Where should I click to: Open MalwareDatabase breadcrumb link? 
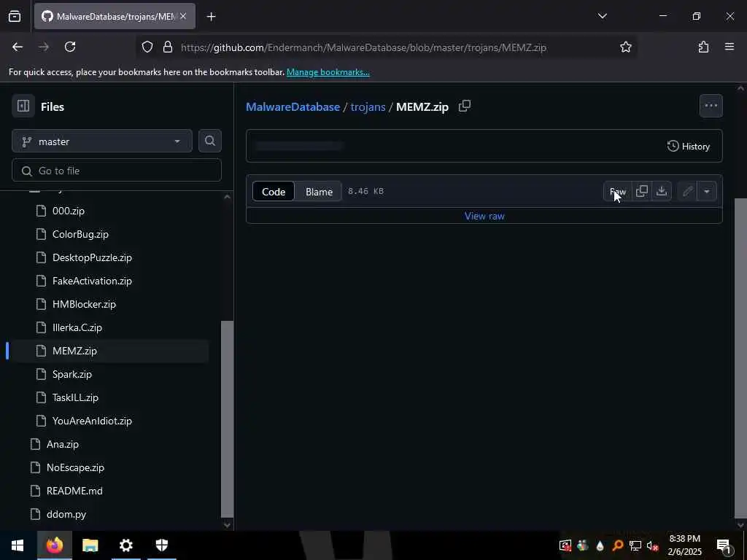pos(293,106)
